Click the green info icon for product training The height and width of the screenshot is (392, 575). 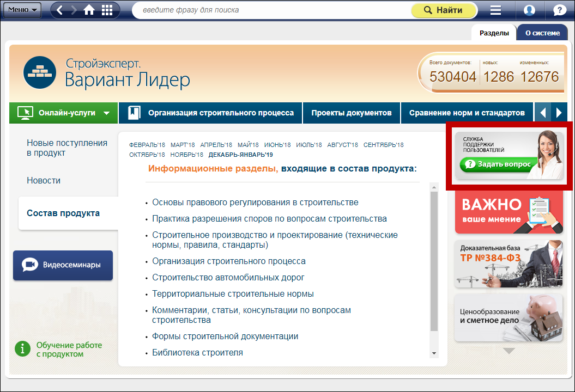coord(22,348)
